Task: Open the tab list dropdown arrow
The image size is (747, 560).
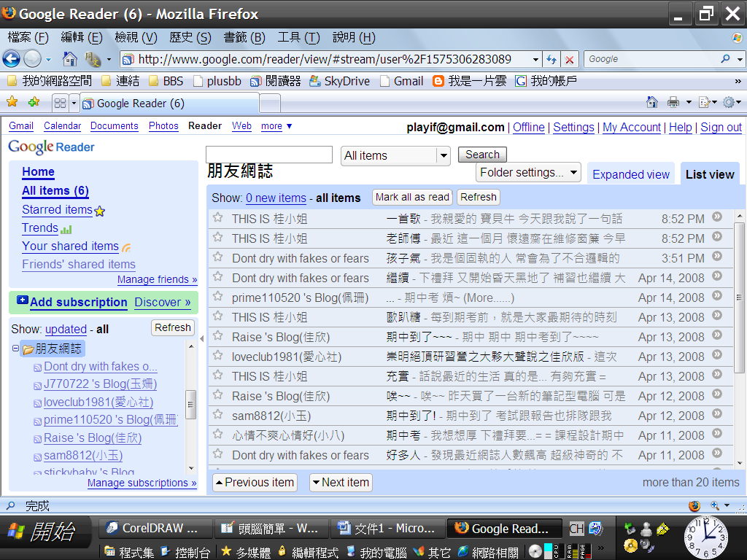Action: tap(74, 103)
